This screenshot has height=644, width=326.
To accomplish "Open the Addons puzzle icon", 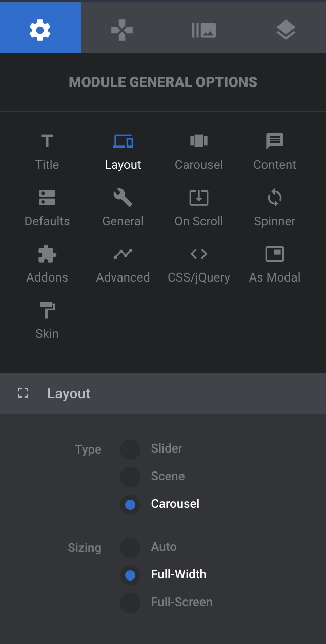I will point(47,254).
